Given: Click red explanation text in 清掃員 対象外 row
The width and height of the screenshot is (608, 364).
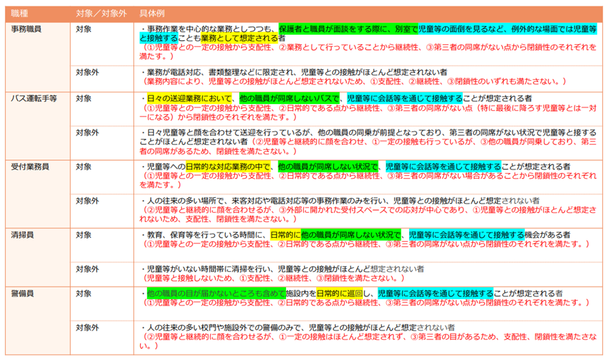Looking at the screenshot, I should (x=273, y=278).
